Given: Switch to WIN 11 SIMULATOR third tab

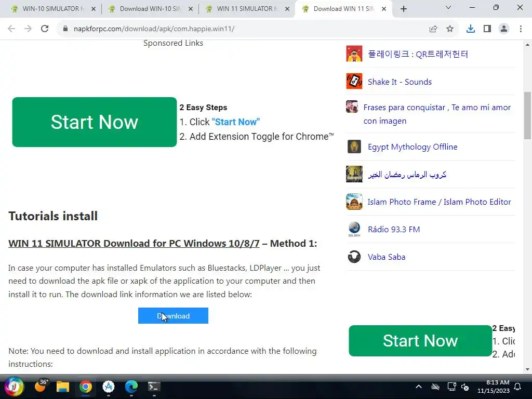Looking at the screenshot, I should pos(248,9).
